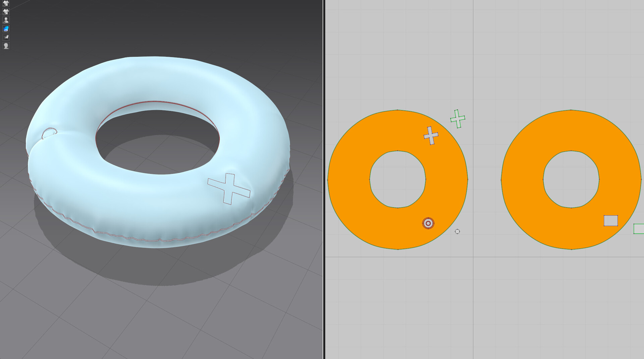Select the rectangle internal shape on right pattern
The image size is (644, 359).
[611, 221]
